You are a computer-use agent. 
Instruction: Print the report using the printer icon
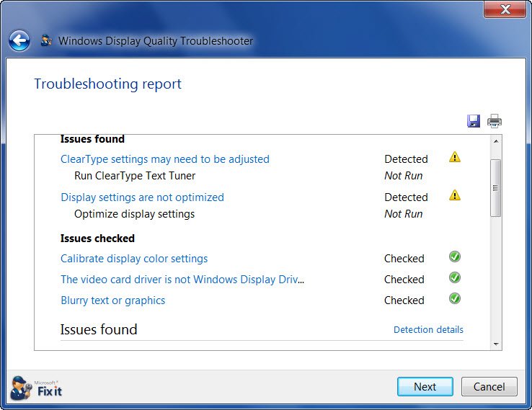495,121
